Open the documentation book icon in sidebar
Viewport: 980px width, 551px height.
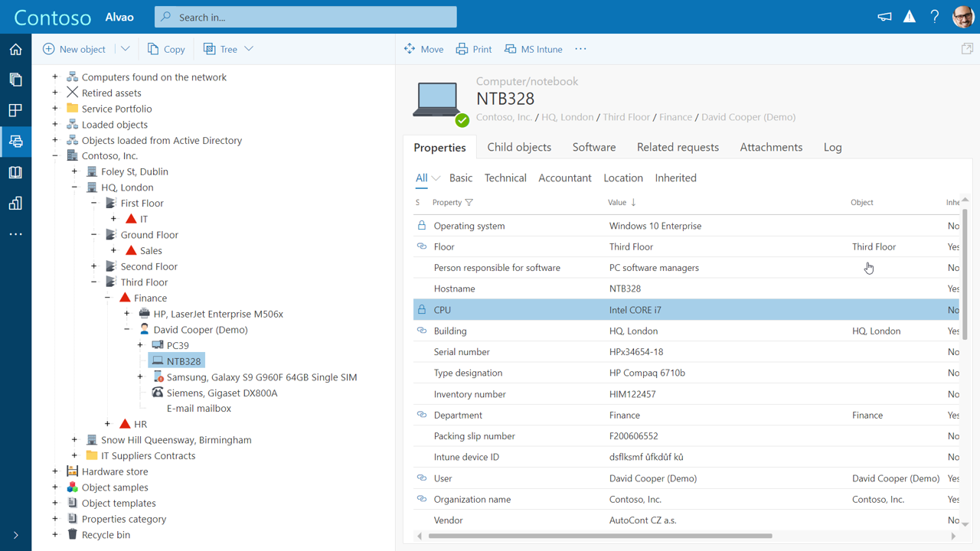[15, 171]
